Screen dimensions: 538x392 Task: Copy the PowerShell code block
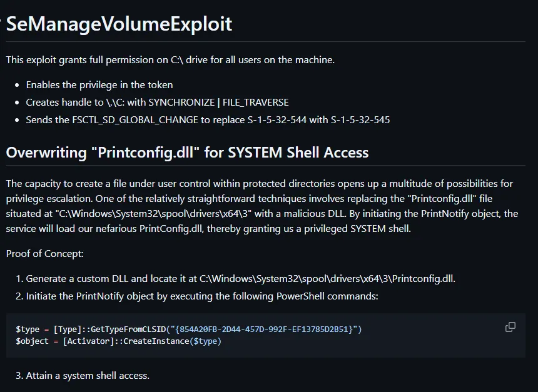tap(510, 327)
